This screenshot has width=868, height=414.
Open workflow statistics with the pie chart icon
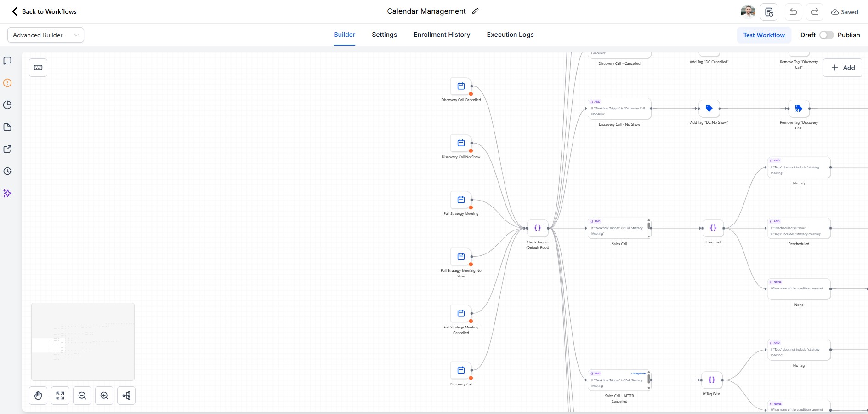pos(7,105)
